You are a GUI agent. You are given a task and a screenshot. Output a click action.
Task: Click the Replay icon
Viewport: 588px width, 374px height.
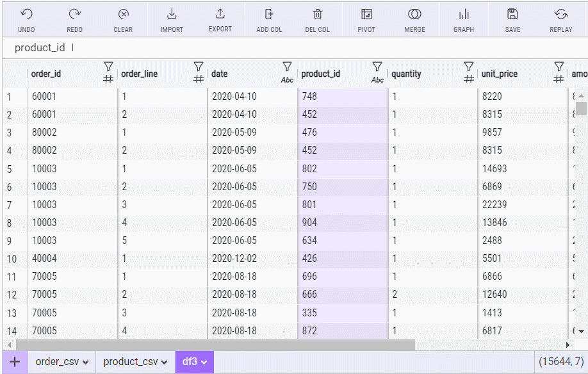point(561,15)
